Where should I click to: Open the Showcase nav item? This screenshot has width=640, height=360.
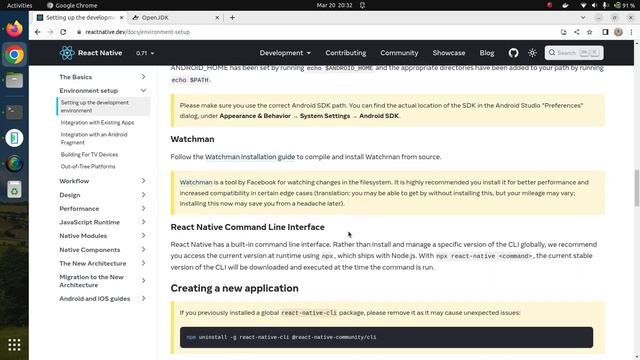click(x=449, y=53)
